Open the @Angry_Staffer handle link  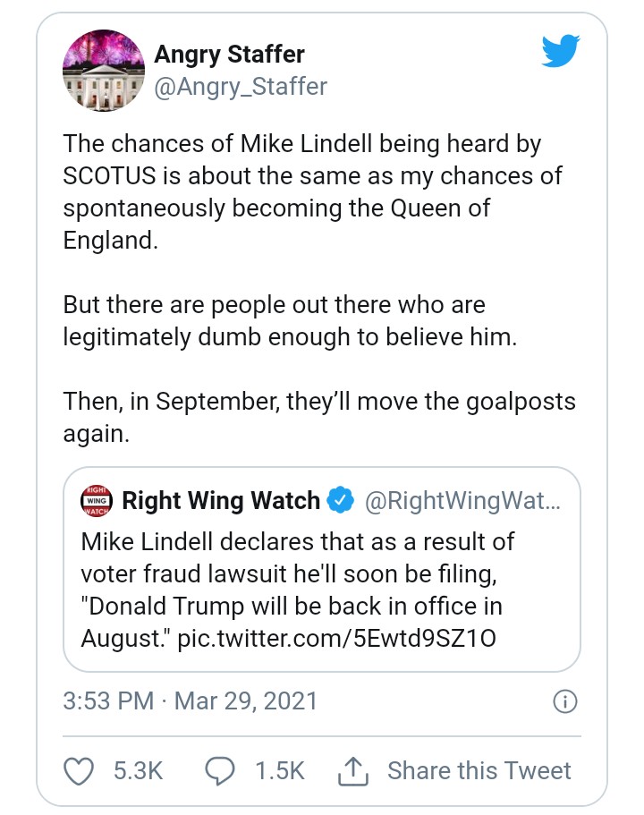pos(241,86)
